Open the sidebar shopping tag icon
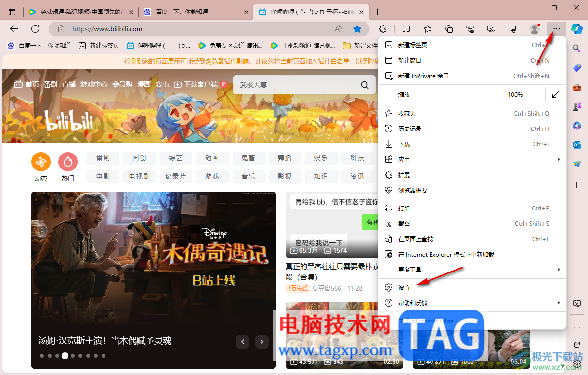The image size is (588, 375). point(576,68)
